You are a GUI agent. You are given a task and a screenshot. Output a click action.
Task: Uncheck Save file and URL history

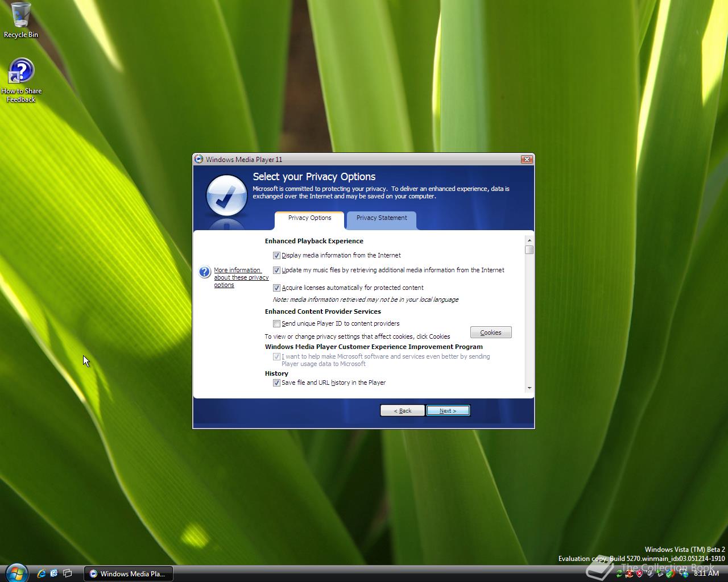coord(276,383)
